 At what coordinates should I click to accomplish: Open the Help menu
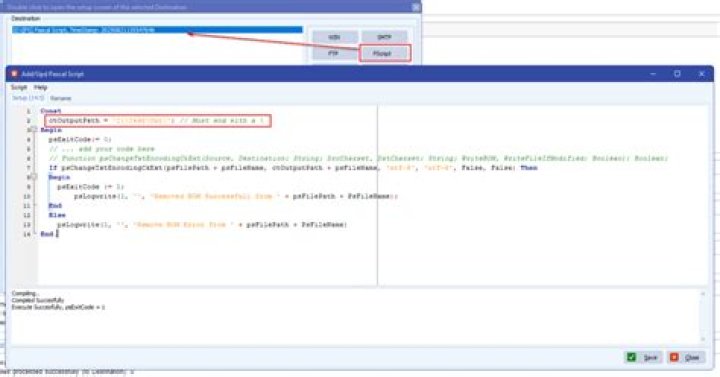[40, 87]
